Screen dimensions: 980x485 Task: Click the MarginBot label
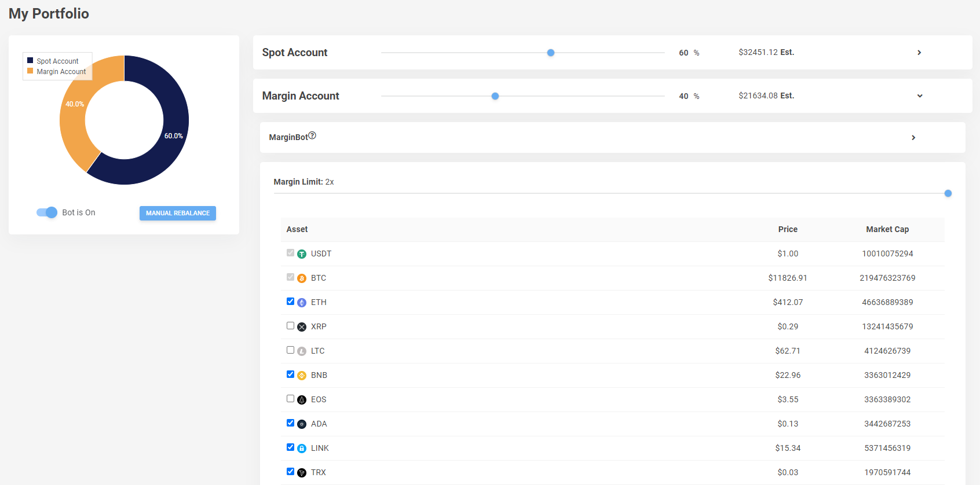(x=288, y=137)
